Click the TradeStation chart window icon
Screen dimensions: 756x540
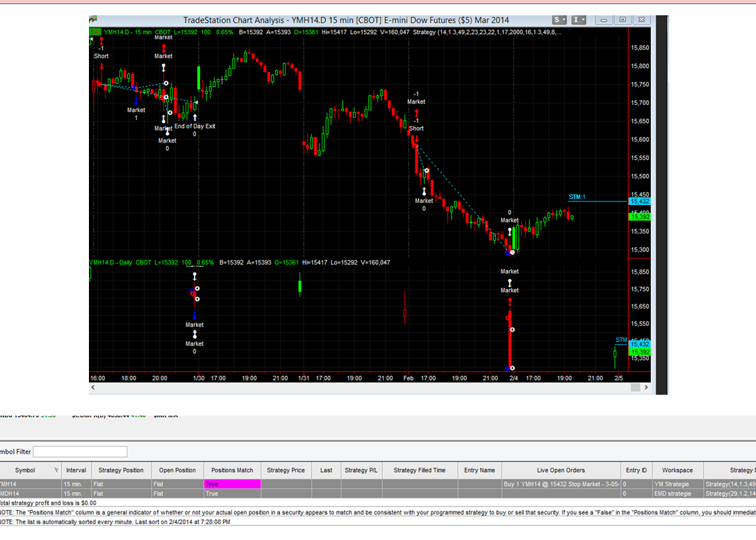93,19
